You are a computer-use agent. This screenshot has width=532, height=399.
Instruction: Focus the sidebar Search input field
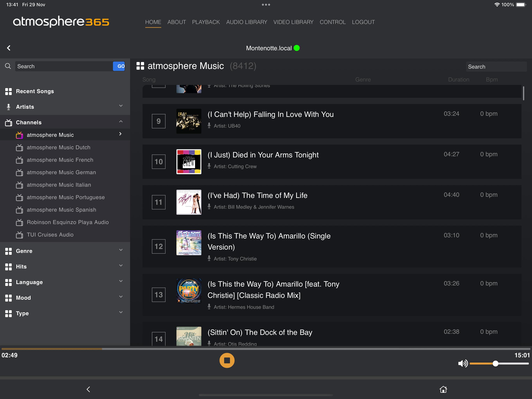[64, 66]
